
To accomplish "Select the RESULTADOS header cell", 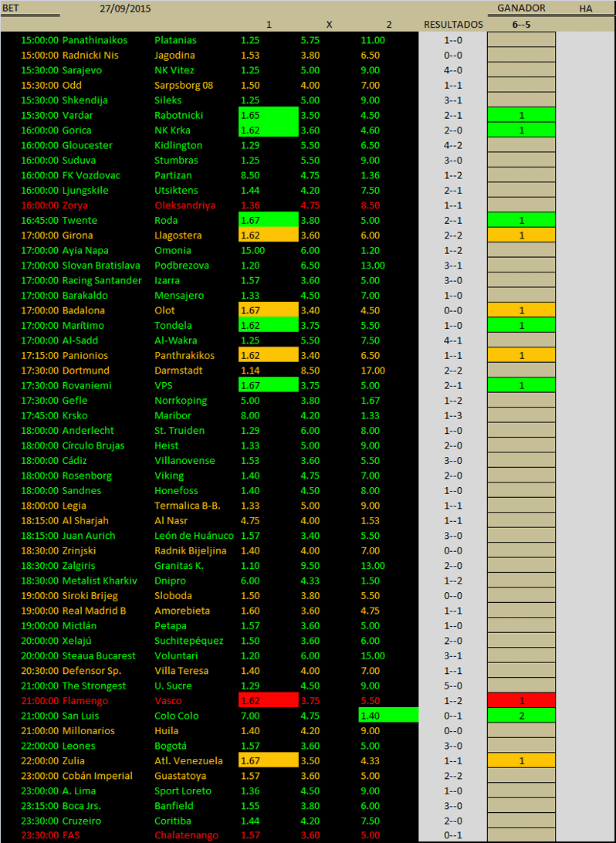I will coord(453,24).
